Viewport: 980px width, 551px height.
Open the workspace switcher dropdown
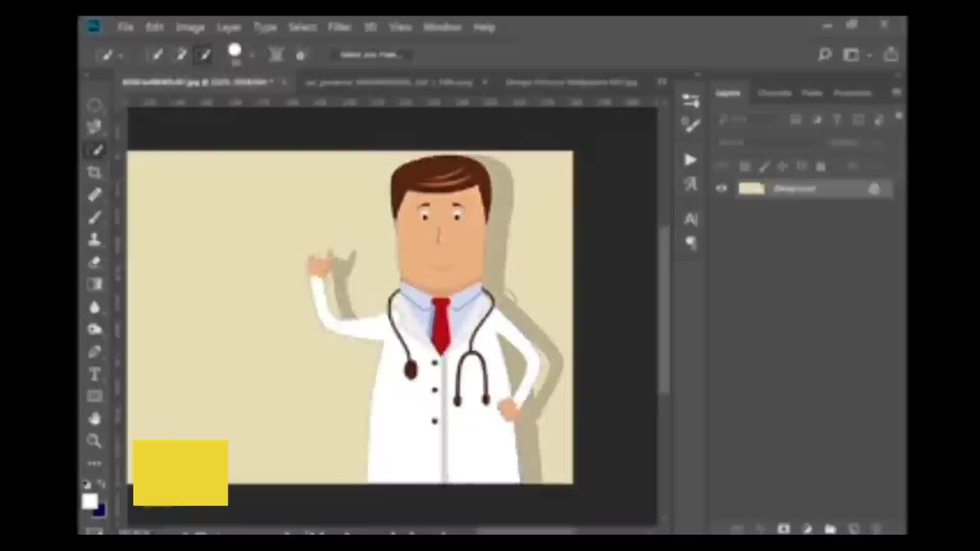[x=869, y=55]
